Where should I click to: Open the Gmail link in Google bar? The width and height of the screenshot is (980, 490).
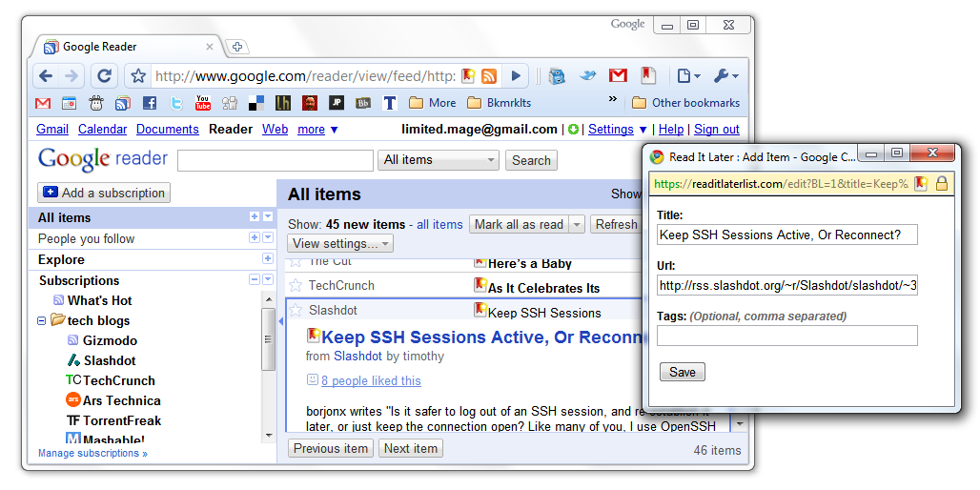(x=52, y=130)
